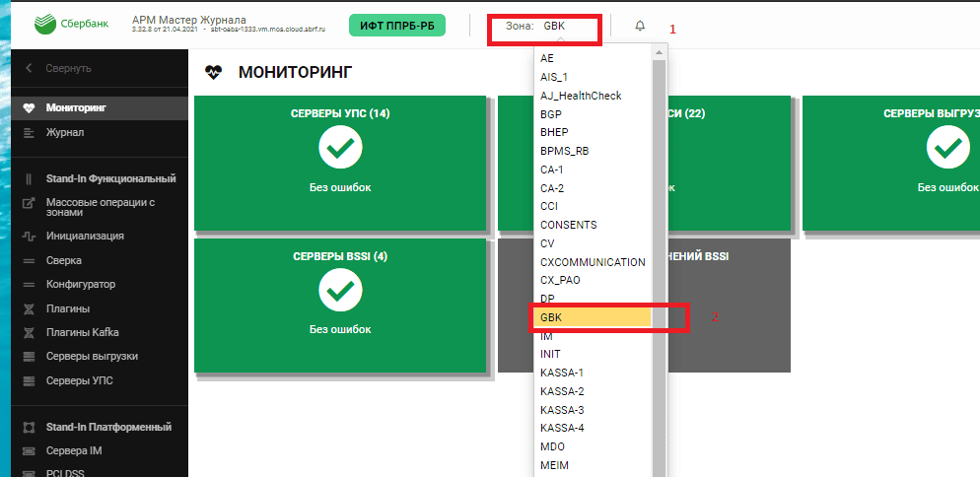
Task: Click the Серверы выгрузки sidebar icon
Action: 29,356
